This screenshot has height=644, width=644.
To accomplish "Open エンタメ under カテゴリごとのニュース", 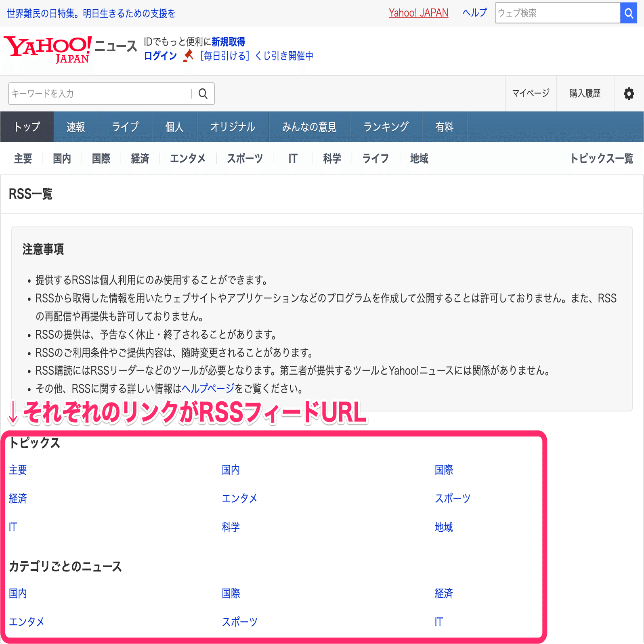I will coord(27,622).
